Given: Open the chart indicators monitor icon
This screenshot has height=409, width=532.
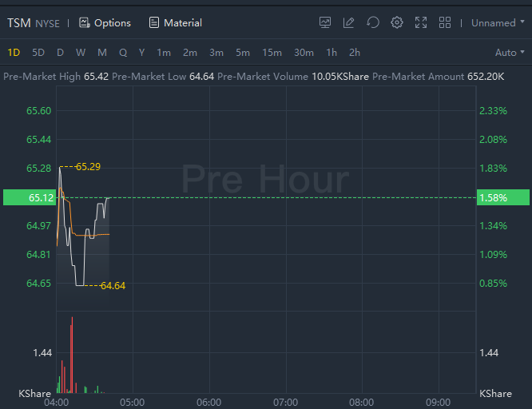Looking at the screenshot, I should pyautogui.click(x=325, y=22).
